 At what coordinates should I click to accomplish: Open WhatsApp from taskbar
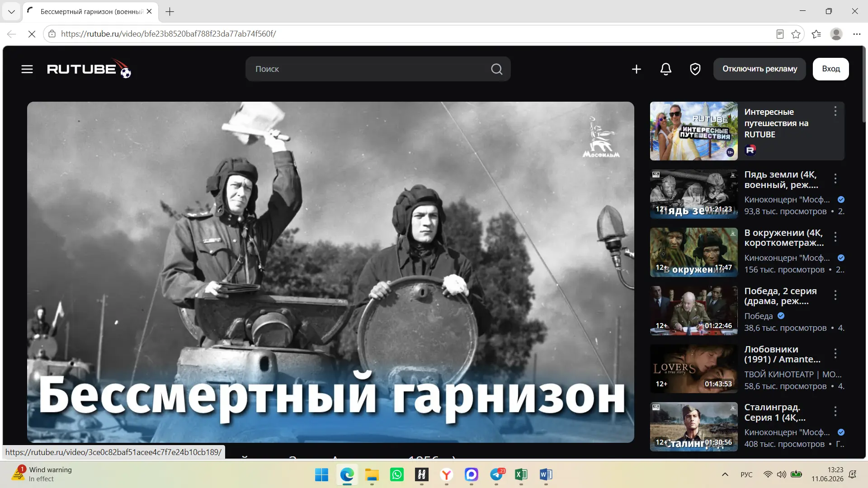[396, 474]
